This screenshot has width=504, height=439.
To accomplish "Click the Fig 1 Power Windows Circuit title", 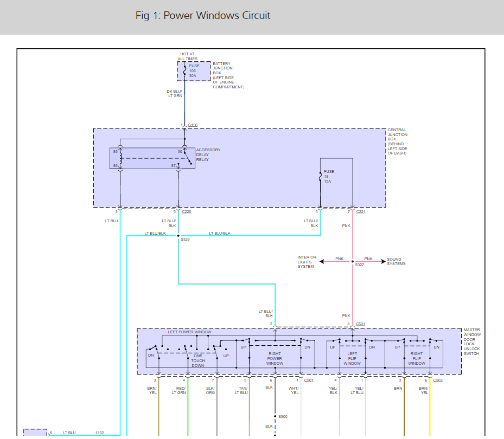I will tap(203, 16).
